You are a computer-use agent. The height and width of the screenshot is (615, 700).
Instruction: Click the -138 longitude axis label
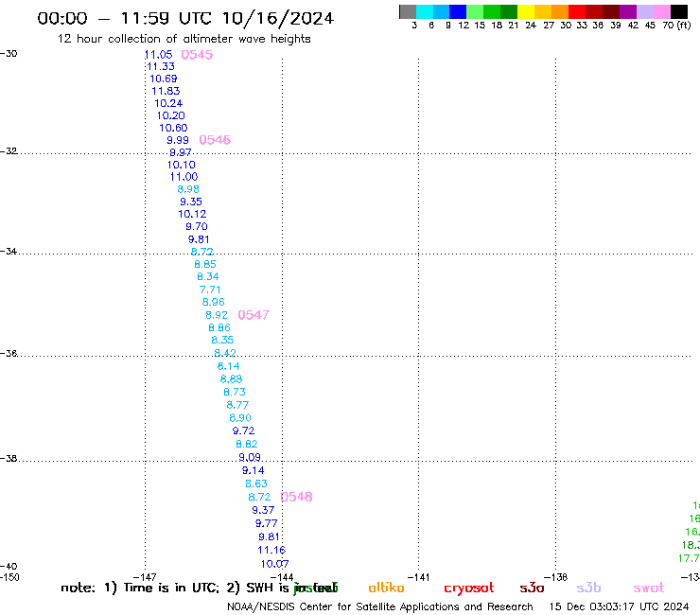coord(556,577)
